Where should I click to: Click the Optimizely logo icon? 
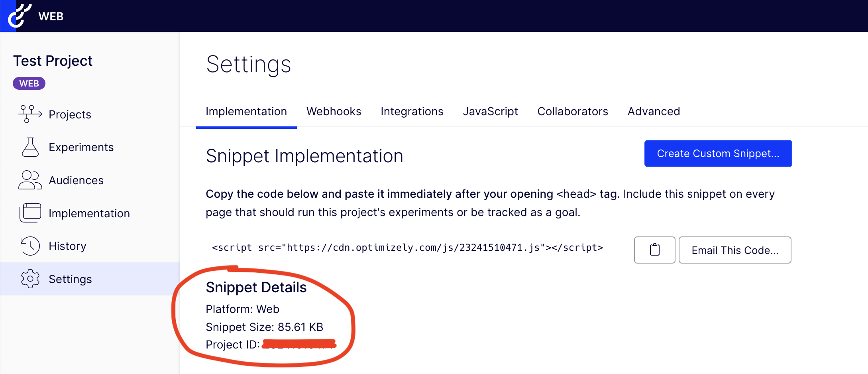(18, 16)
